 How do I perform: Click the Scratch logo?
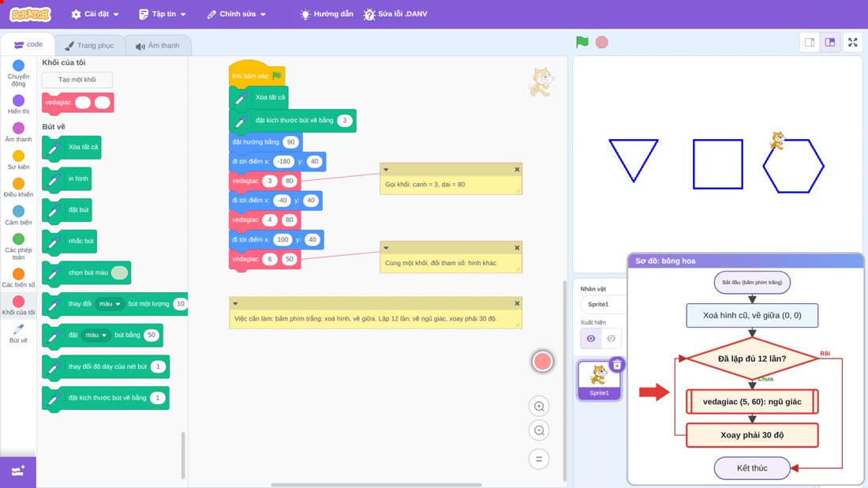[x=31, y=14]
